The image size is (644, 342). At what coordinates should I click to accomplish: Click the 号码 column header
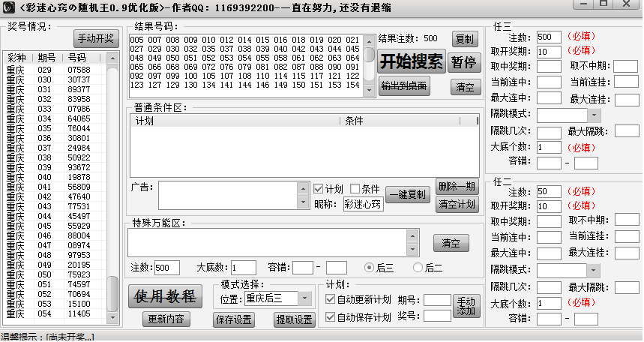[81, 58]
